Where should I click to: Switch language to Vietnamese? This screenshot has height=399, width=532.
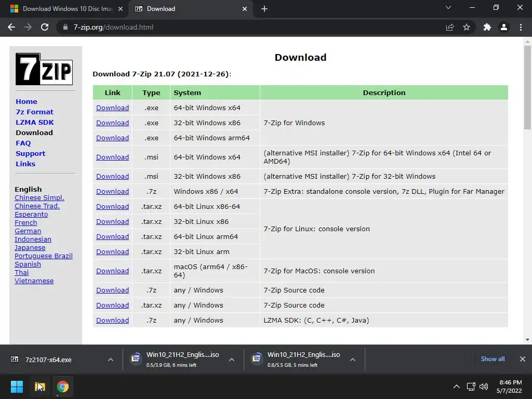pyautogui.click(x=34, y=281)
